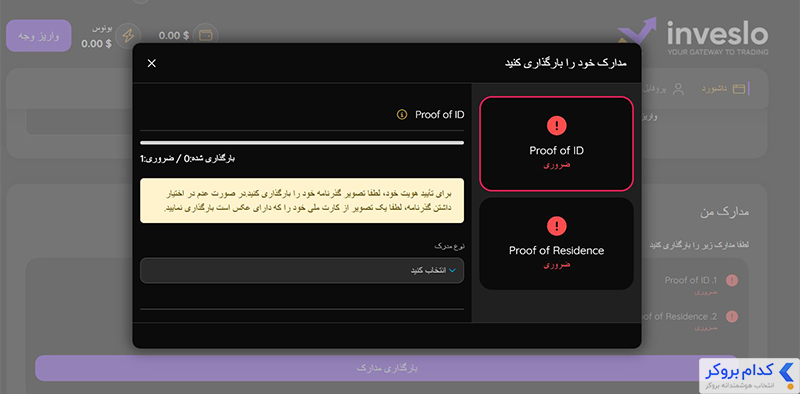Image resolution: width=800 pixels, height=394 pixels.
Task: Close the upload documents dialog with X
Action: (x=152, y=63)
